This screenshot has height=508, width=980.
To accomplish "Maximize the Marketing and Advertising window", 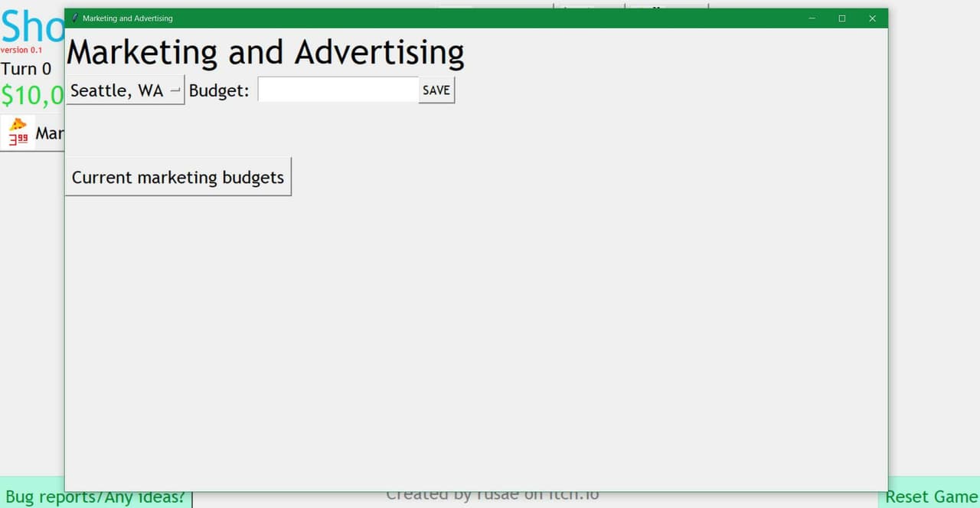I will (842, 18).
